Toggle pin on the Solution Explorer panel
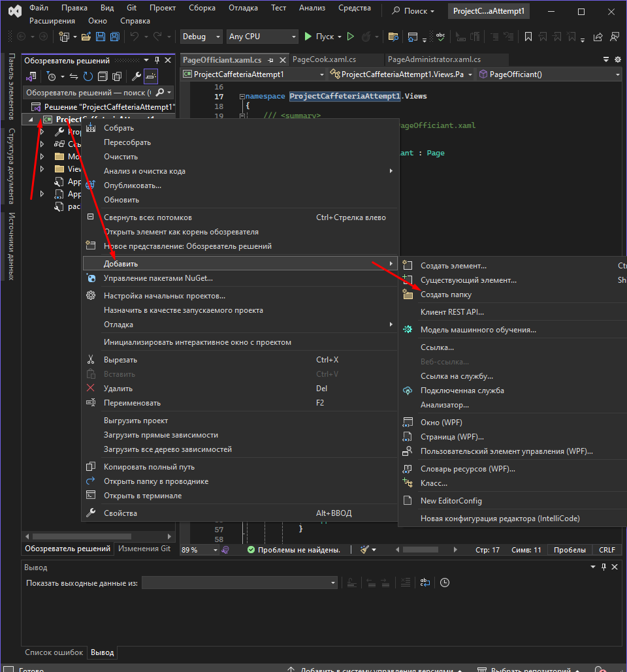The height and width of the screenshot is (672, 627). [157, 60]
